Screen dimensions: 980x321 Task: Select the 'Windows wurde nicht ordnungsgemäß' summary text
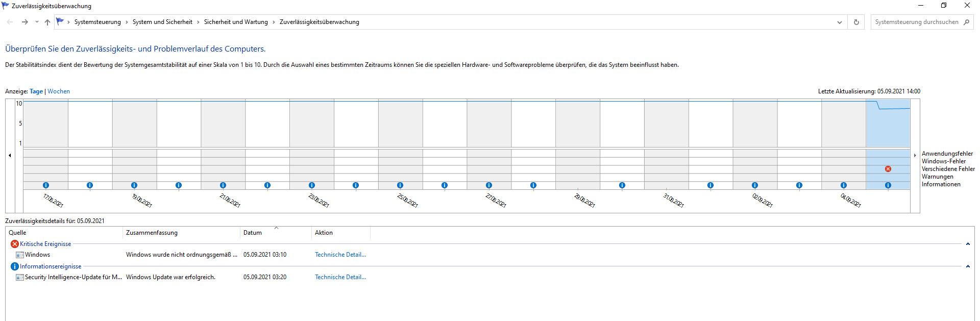(182, 255)
